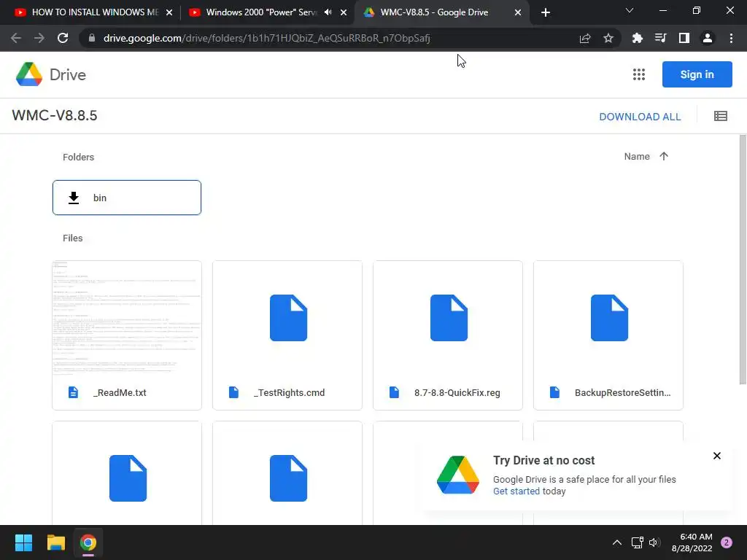This screenshot has height=560, width=747.
Task: Select the 8.7-8.8-QuickFix.reg file name
Action: pos(457,393)
